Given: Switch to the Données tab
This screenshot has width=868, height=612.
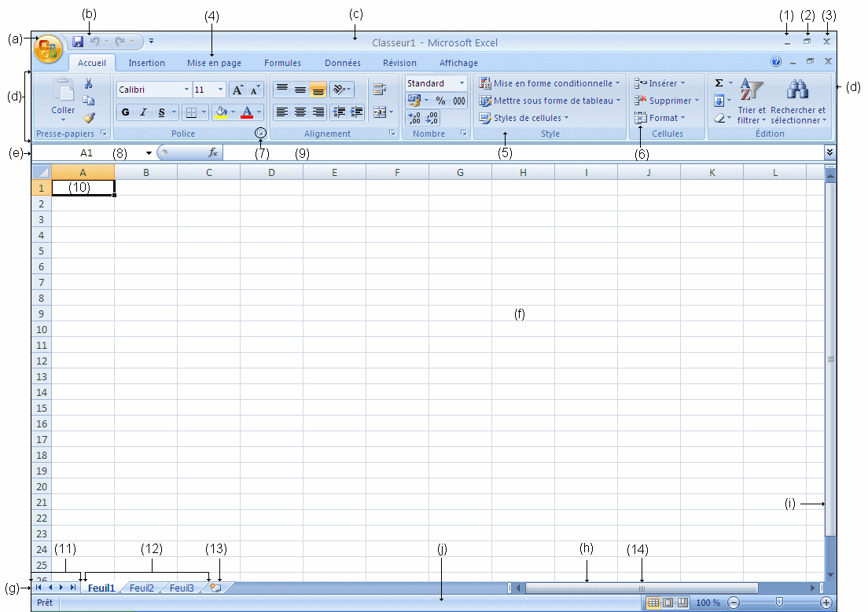Looking at the screenshot, I should pyautogui.click(x=343, y=63).
